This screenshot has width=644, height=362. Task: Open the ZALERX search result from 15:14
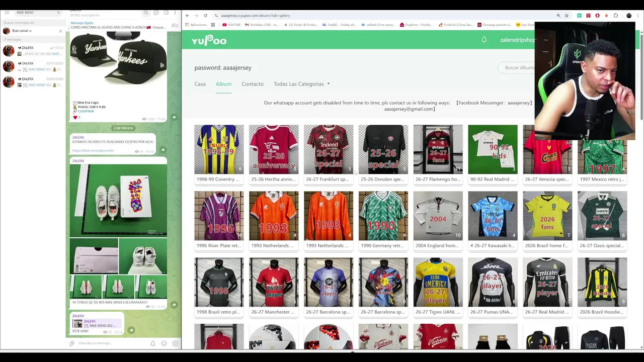point(33,51)
